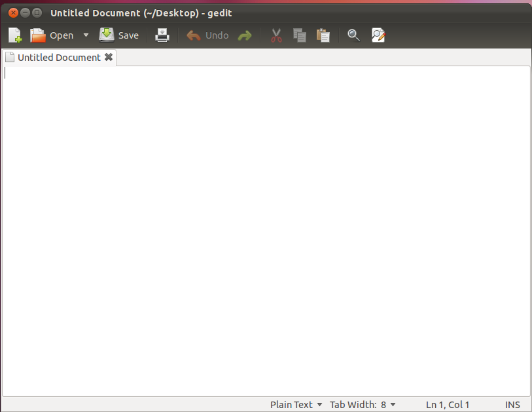Viewport: 532px width, 412px height.
Task: Minimize the gedit window
Action: point(25,13)
